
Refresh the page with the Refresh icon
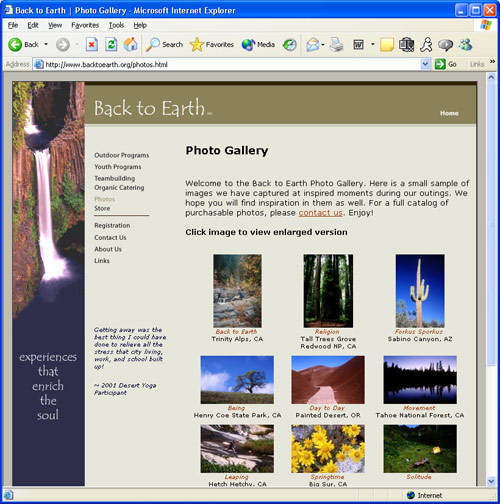click(x=111, y=44)
